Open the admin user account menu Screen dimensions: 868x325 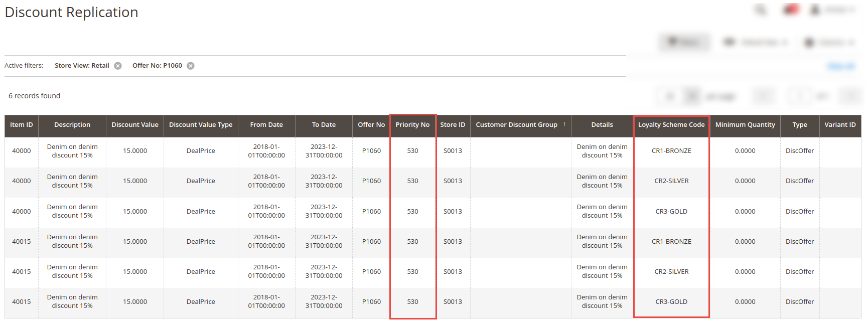pyautogui.click(x=833, y=10)
